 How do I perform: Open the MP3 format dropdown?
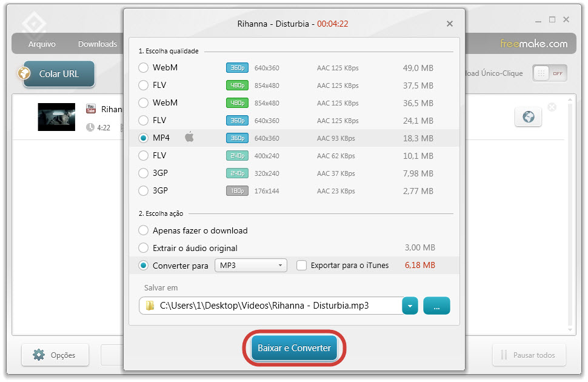click(251, 266)
